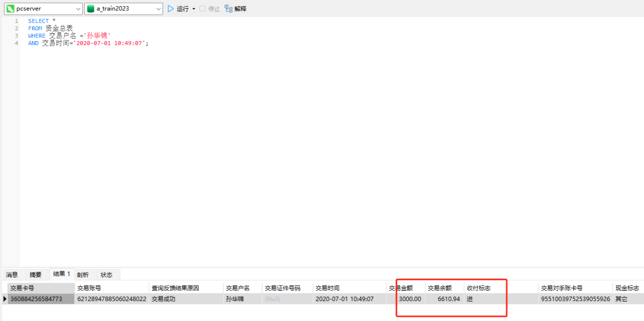
Task: Select the 6610.94 balance cell
Action: click(448, 299)
